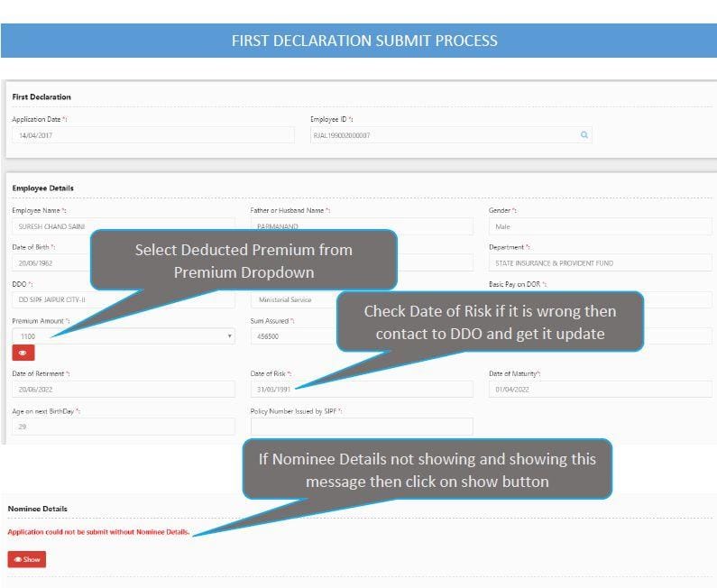This screenshot has width=717, height=588.
Task: Click the First Declaration section heading
Action: 41,96
